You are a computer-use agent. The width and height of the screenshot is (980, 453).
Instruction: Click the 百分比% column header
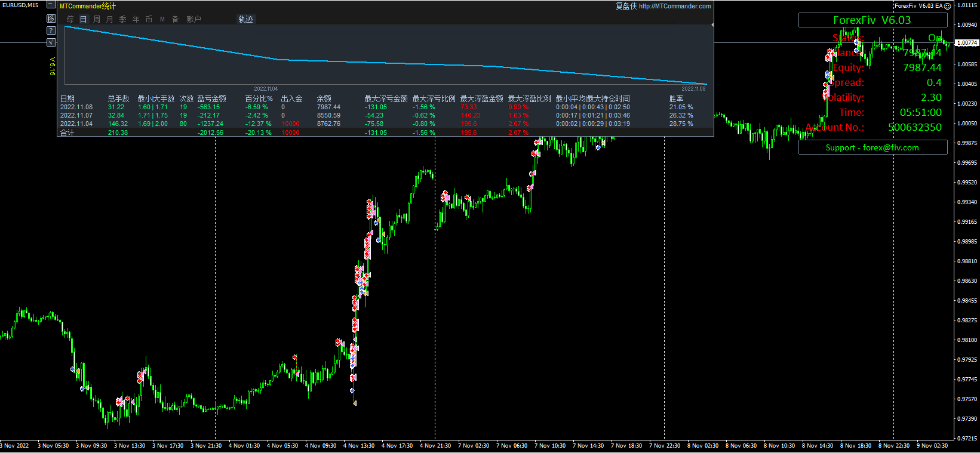coord(259,98)
